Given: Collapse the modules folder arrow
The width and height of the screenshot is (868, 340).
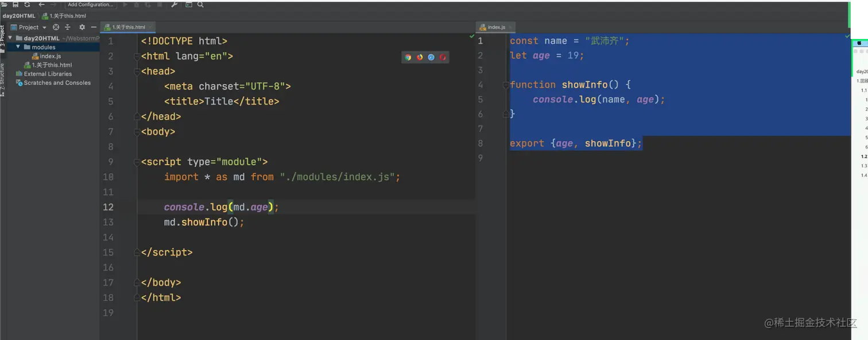Looking at the screenshot, I should click(x=18, y=47).
